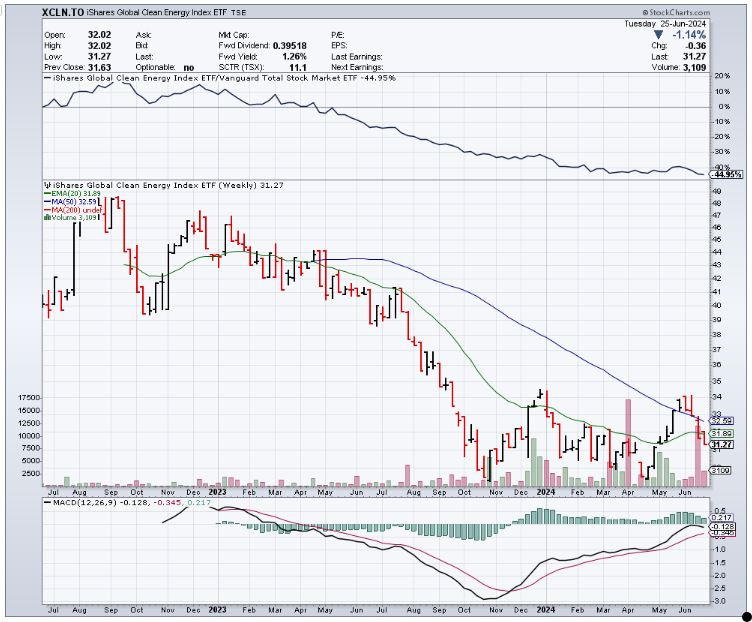This screenshot has height=622, width=752.
Task: Click the P/E label
Action: pos(338,35)
